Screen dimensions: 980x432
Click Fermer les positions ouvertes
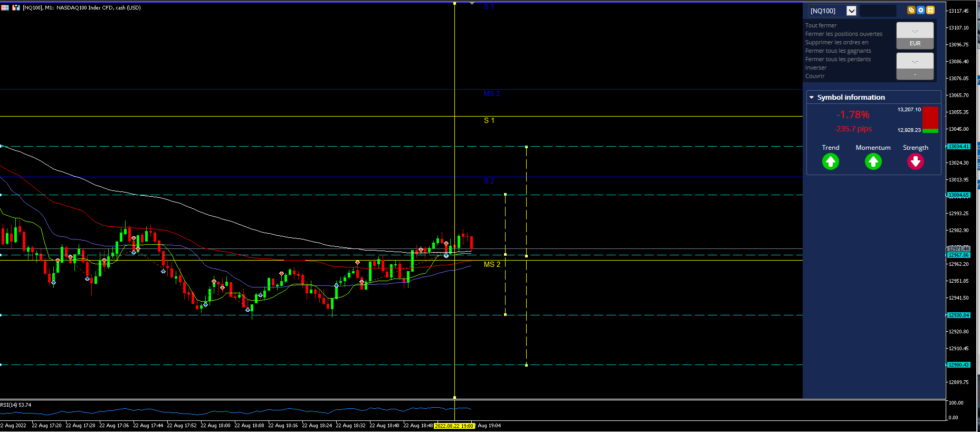[x=844, y=34]
